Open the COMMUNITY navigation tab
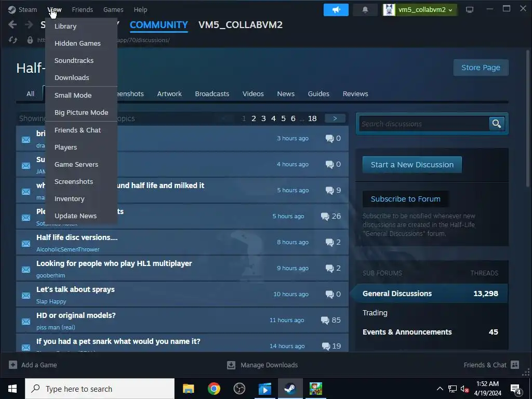 [159, 25]
